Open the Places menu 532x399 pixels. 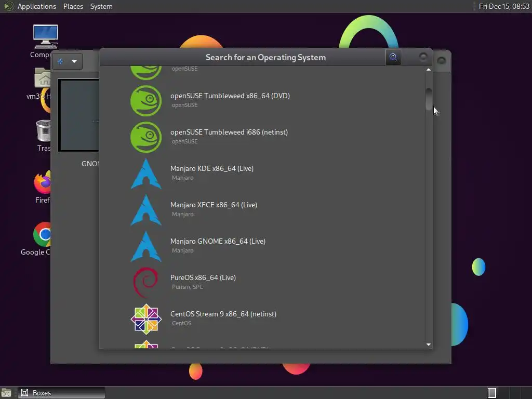point(73,6)
